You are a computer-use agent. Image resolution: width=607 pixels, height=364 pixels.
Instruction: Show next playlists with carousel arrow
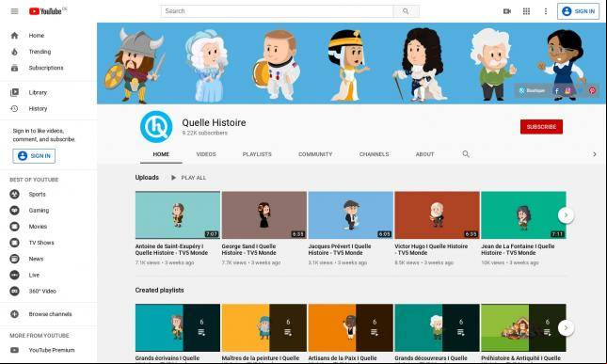[566, 328]
